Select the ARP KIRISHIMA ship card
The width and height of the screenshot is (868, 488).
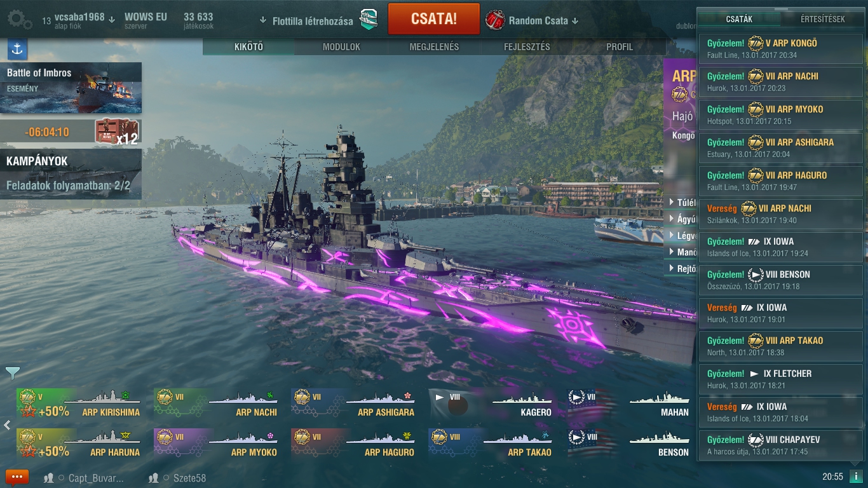(80, 403)
